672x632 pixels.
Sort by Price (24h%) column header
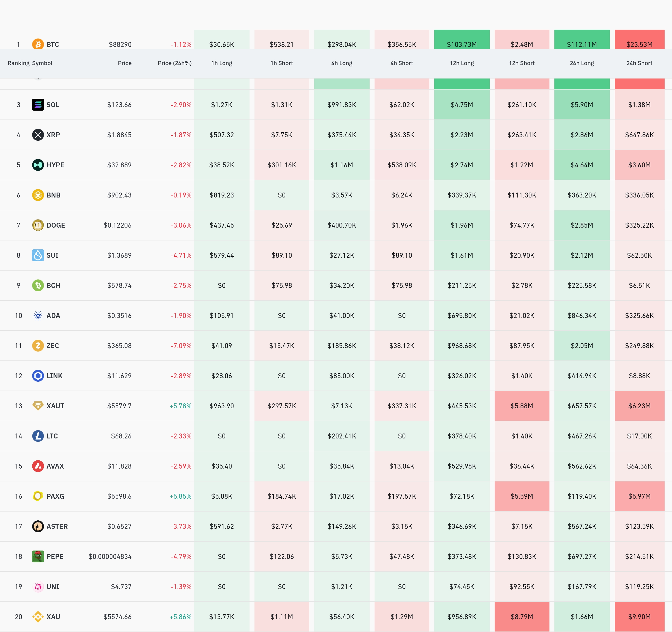[x=174, y=63]
